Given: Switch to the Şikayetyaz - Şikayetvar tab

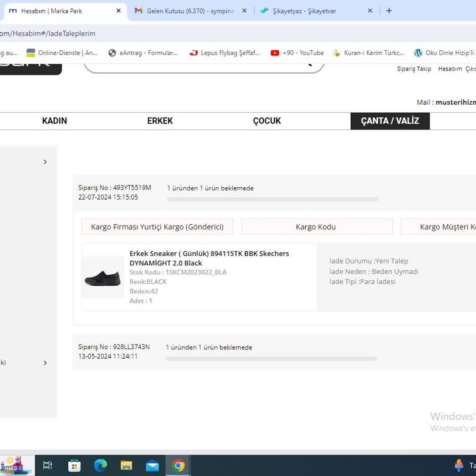Looking at the screenshot, I should [x=315, y=11].
